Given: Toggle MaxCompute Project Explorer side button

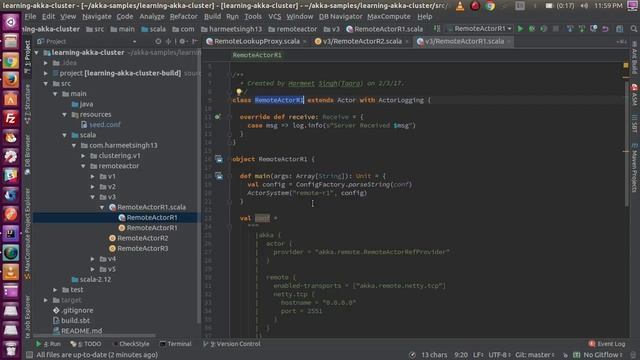Looking at the screenshot, I should (x=27, y=233).
